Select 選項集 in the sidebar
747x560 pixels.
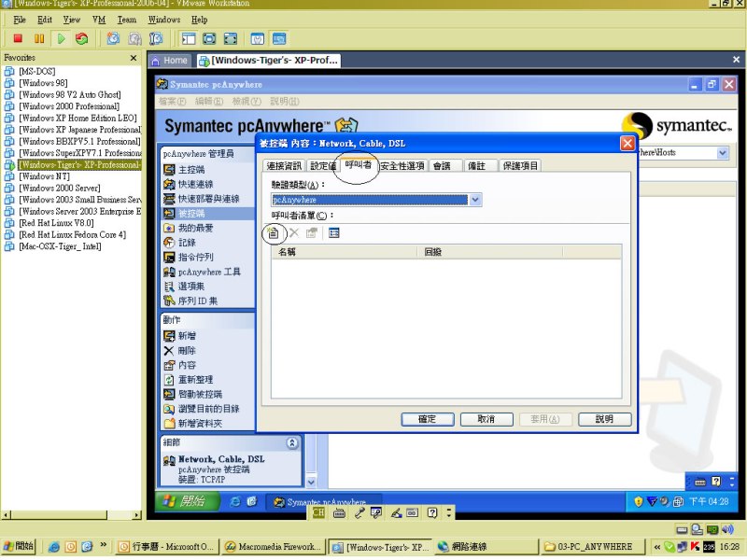pos(184,287)
